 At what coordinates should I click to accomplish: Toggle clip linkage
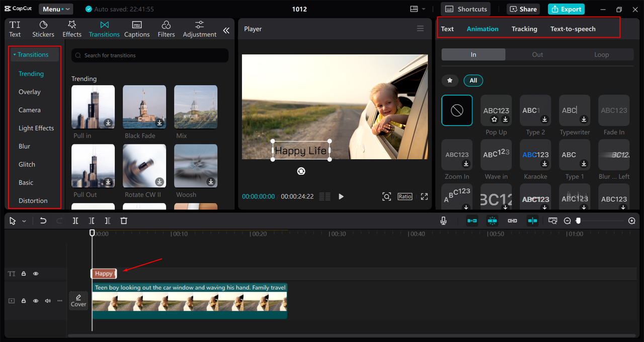512,221
